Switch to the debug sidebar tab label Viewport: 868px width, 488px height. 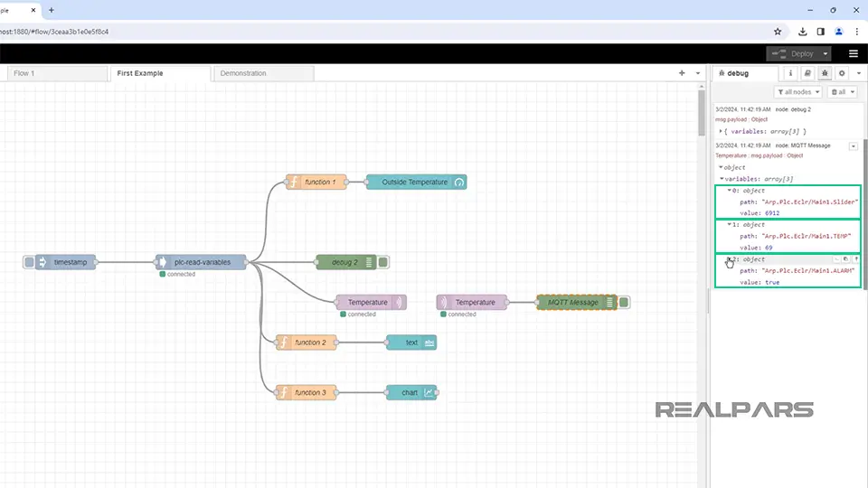tap(746, 73)
